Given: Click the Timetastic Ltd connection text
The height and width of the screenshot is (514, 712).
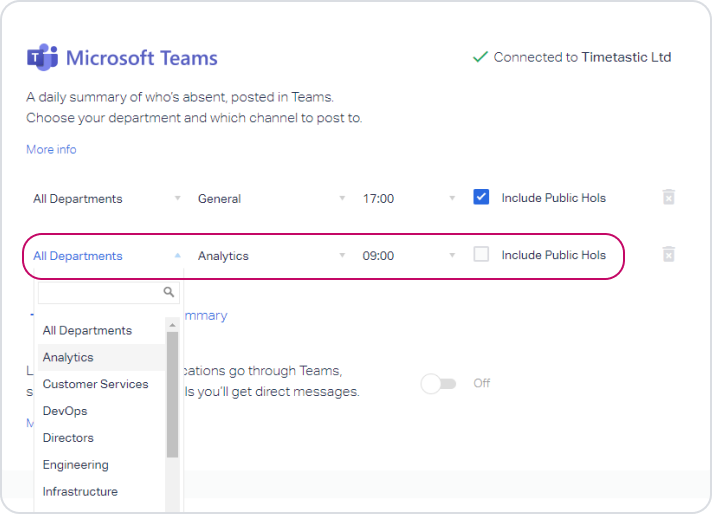Looking at the screenshot, I should point(626,57).
